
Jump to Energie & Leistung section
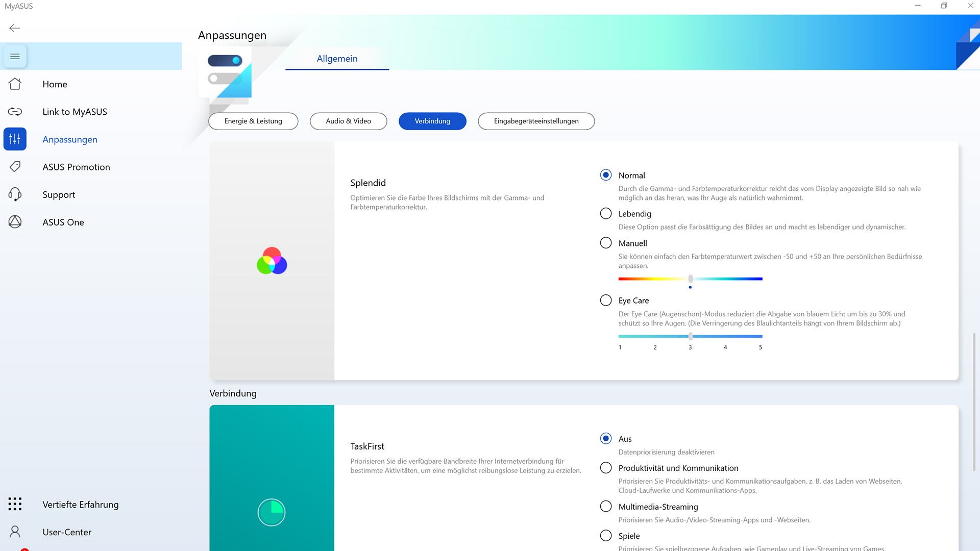click(x=253, y=121)
